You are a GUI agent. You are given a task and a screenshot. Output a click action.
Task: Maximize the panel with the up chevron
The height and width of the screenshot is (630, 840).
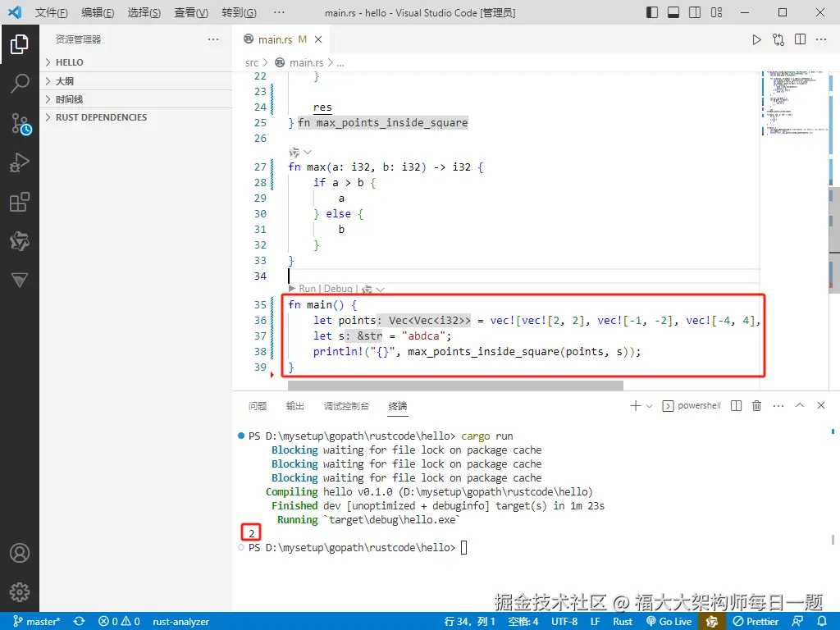(x=800, y=405)
